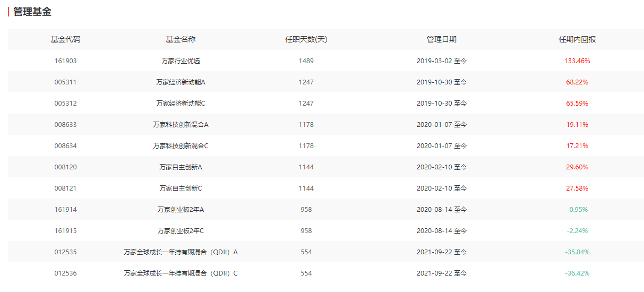The width and height of the screenshot is (644, 292).
Task: Open fund link 万家自主创新A
Action: (x=181, y=167)
